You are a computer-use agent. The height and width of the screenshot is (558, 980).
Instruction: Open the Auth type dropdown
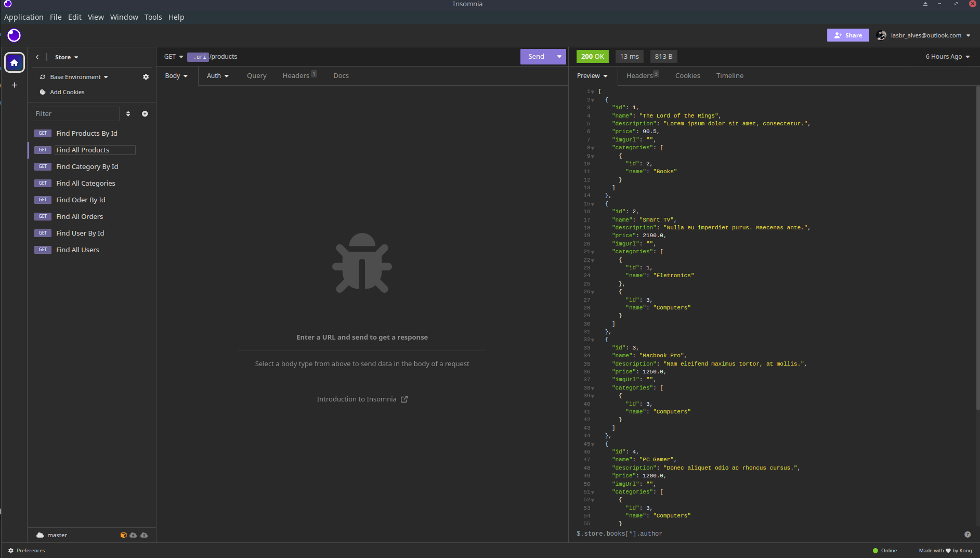[218, 76]
